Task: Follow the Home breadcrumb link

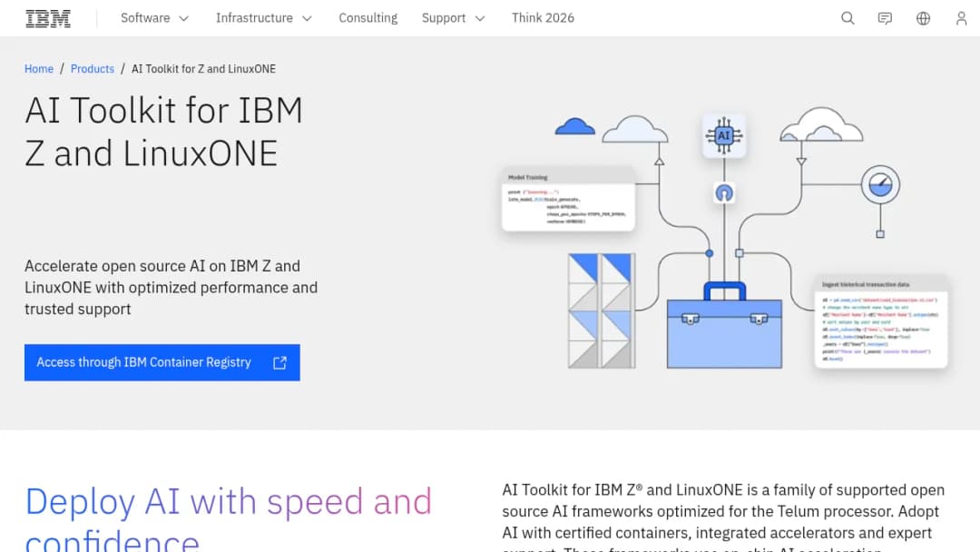Action: (39, 69)
